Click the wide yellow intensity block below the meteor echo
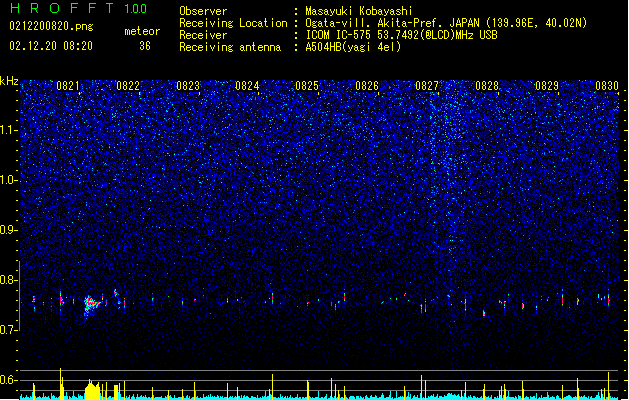Viewport: 629px width, 400px height. (92, 391)
